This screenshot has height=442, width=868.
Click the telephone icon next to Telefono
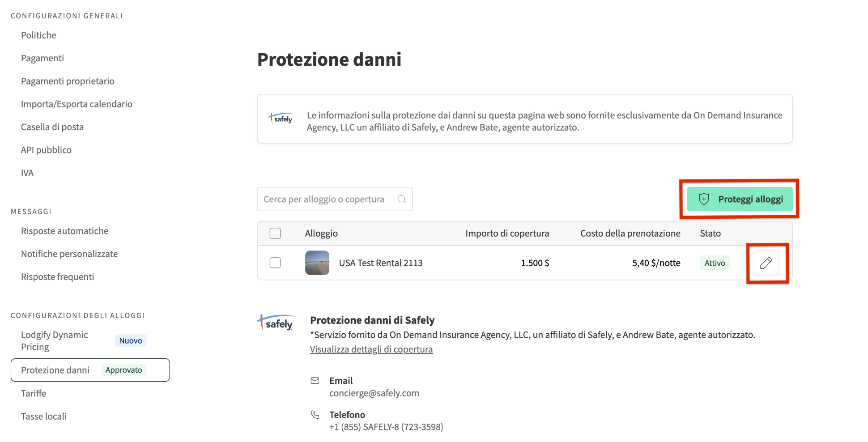coord(315,414)
